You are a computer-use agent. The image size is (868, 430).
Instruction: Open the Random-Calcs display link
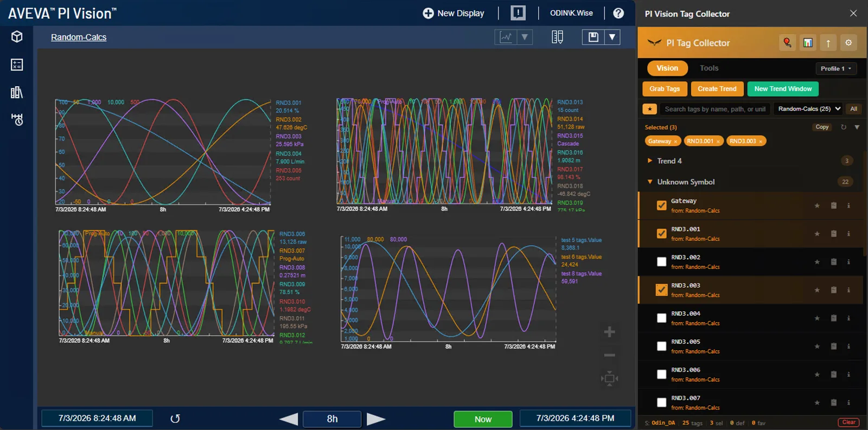click(79, 37)
